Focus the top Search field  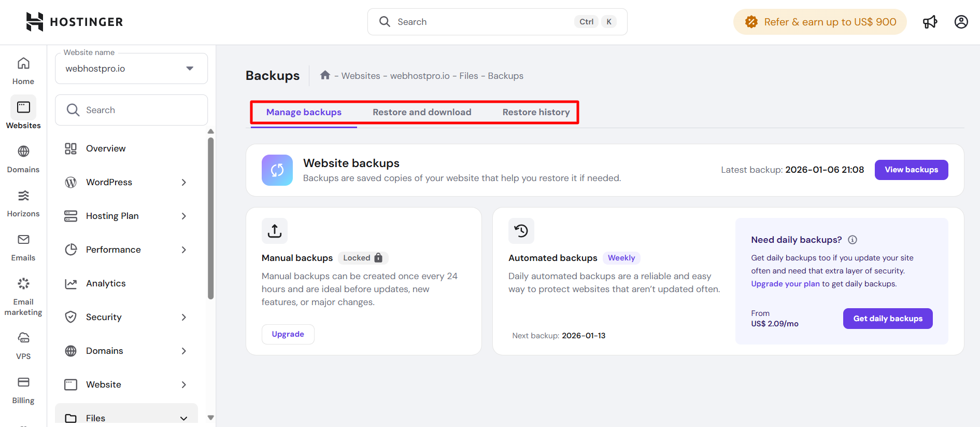(x=498, y=22)
